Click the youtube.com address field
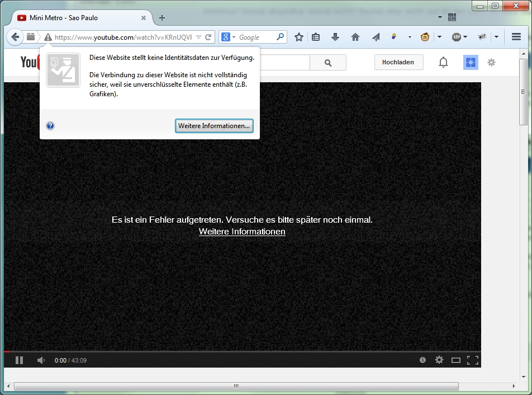The height and width of the screenshot is (395, 532). coord(123,37)
